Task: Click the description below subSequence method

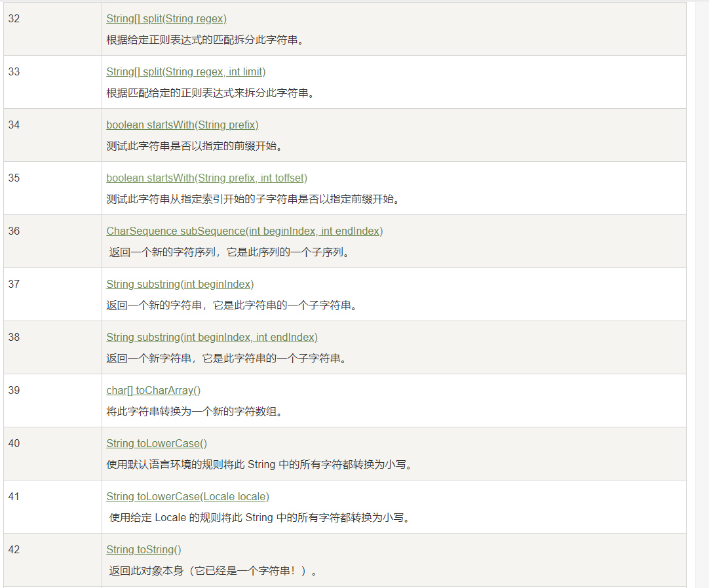Action: point(229,252)
